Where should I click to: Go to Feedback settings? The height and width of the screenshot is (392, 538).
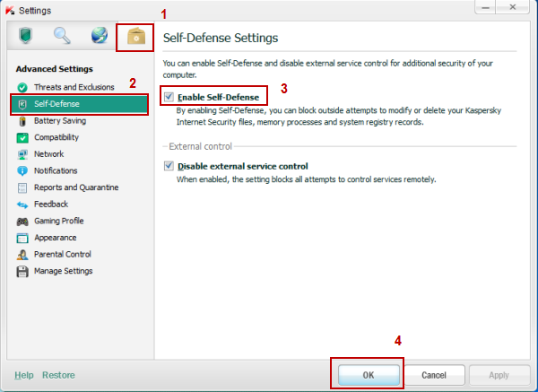pos(51,205)
